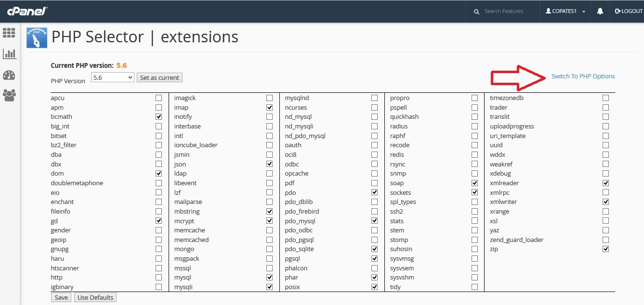The height and width of the screenshot is (305, 644).
Task: Enable the xdebug extension checkbox
Action: pos(605,173)
